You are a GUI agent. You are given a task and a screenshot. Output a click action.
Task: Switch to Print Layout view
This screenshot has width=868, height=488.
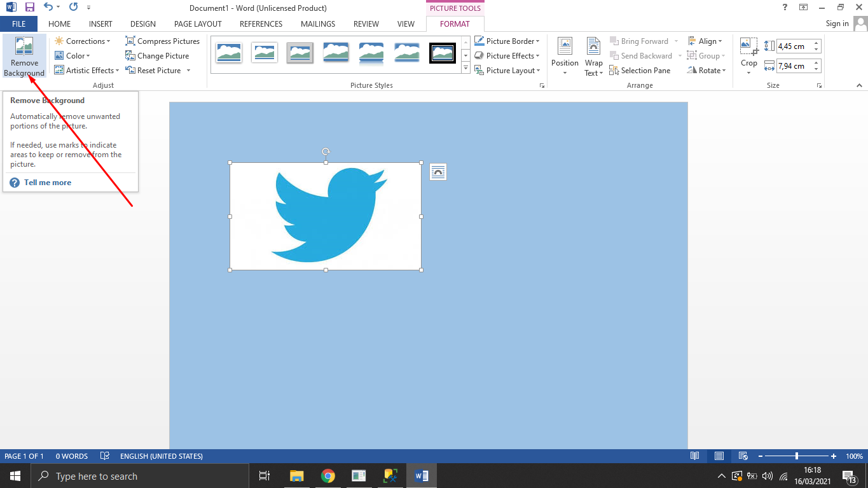(x=719, y=456)
